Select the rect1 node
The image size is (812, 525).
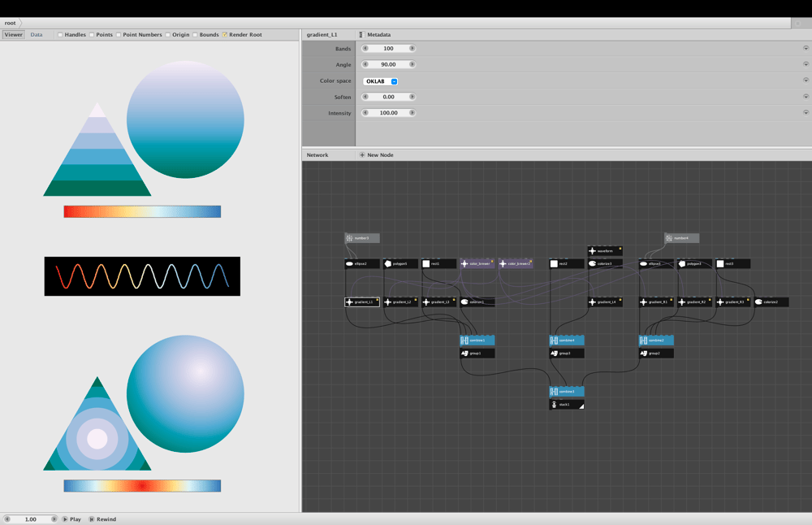(x=438, y=264)
